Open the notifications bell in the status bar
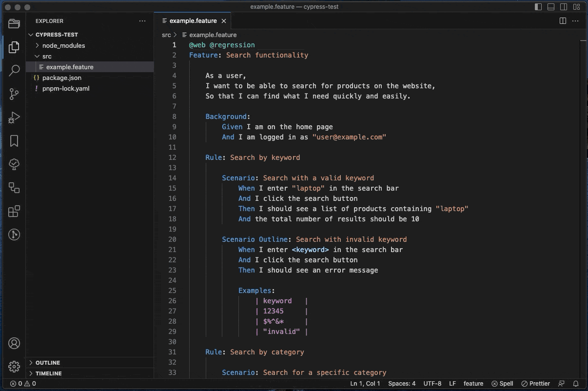The height and width of the screenshot is (391, 588). click(x=576, y=384)
